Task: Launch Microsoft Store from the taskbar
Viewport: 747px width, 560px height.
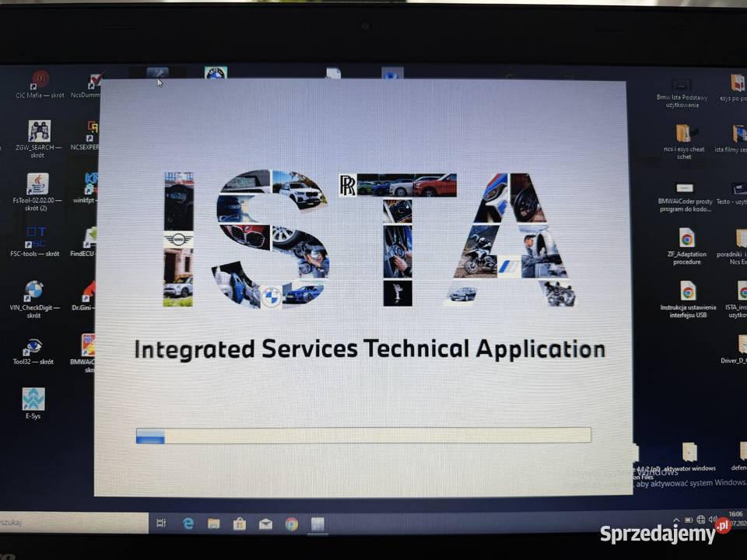Action: [239, 523]
